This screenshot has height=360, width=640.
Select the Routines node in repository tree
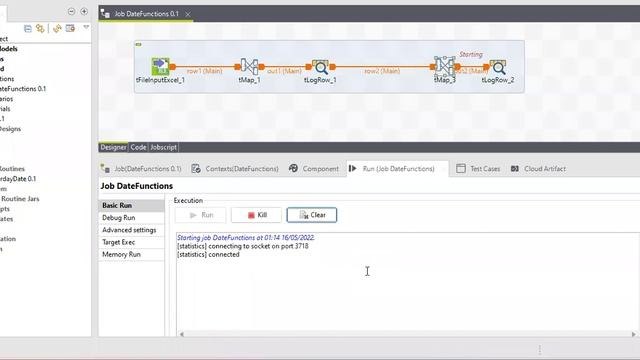tap(12, 169)
